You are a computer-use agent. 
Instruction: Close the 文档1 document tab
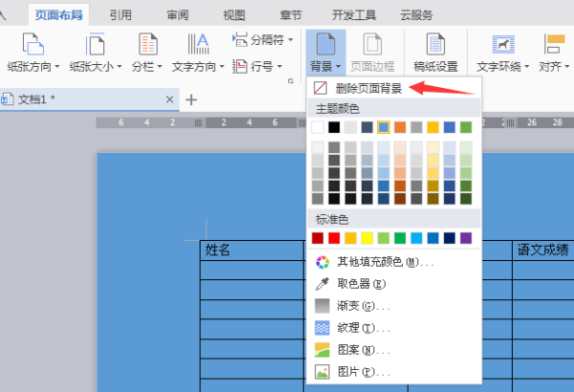coord(170,99)
